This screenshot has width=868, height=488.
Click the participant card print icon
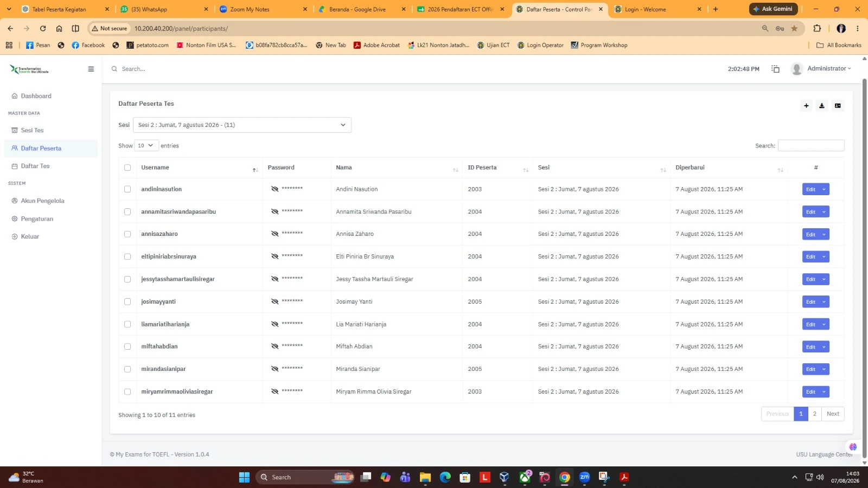pos(838,106)
